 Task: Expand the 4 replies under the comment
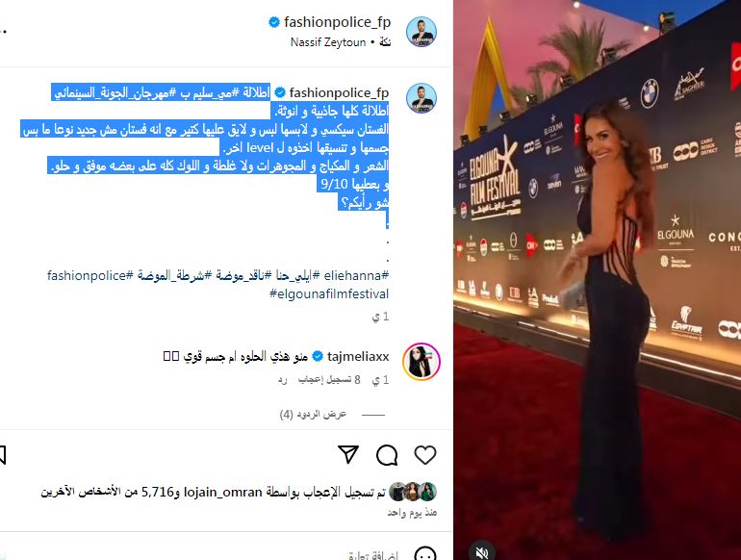click(313, 415)
